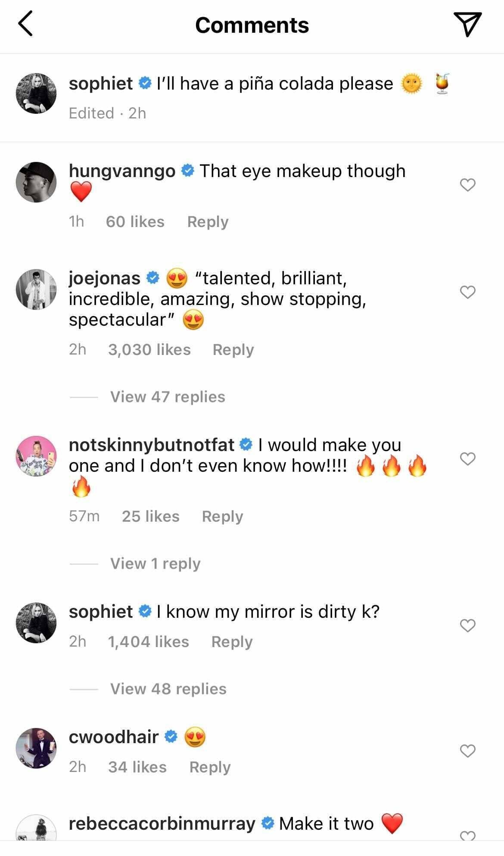View 1,404 likes on sophiet's comment
The height and width of the screenshot is (856, 504).
148,642
